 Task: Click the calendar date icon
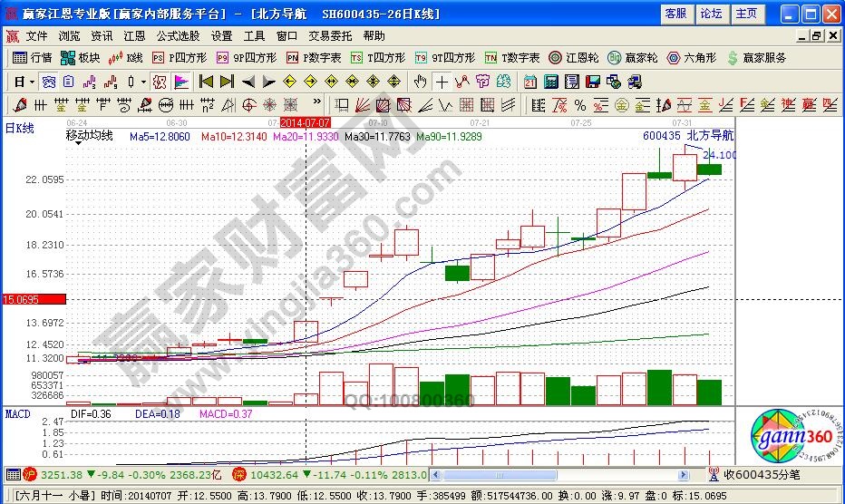point(531,82)
